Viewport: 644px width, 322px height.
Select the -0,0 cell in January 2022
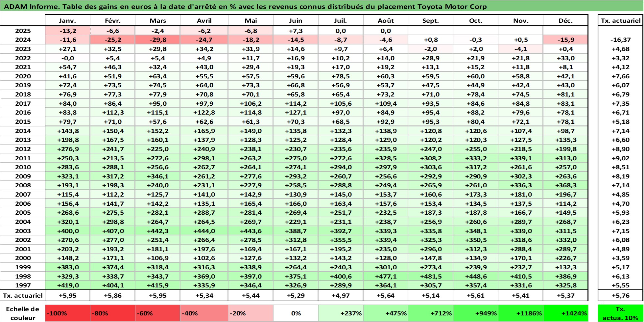pyautogui.click(x=67, y=58)
